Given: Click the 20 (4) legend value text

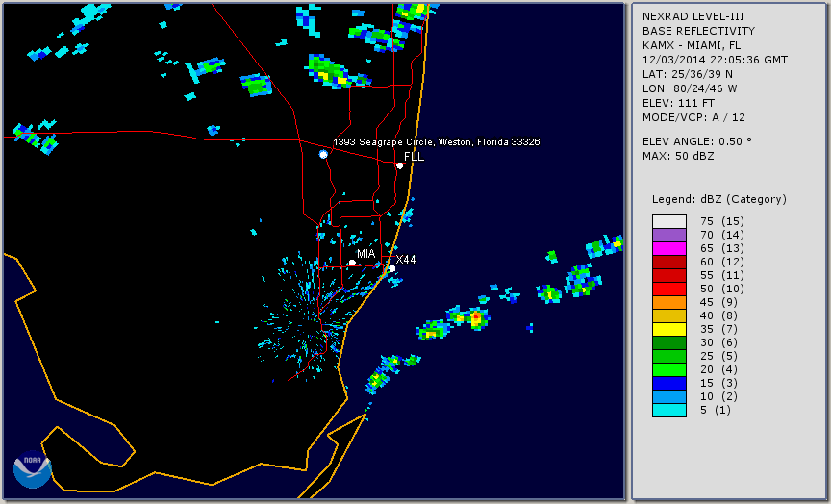Looking at the screenshot, I should pyautogui.click(x=718, y=370).
